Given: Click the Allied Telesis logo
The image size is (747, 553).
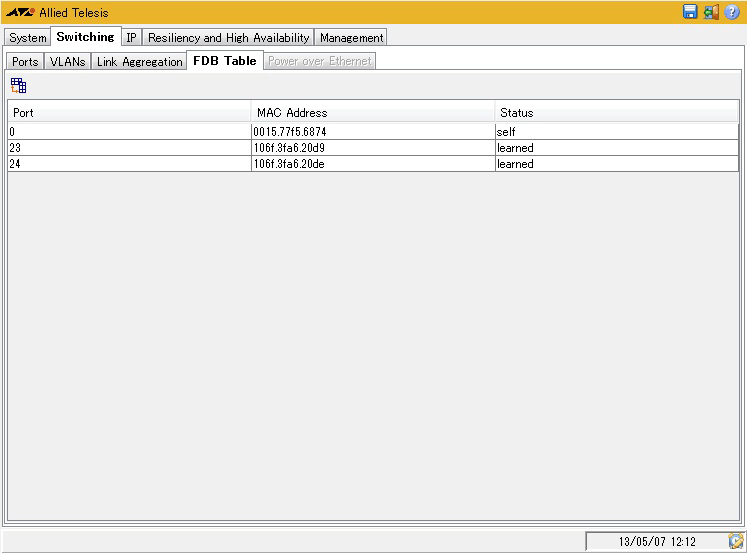Looking at the screenshot, I should [x=20, y=13].
